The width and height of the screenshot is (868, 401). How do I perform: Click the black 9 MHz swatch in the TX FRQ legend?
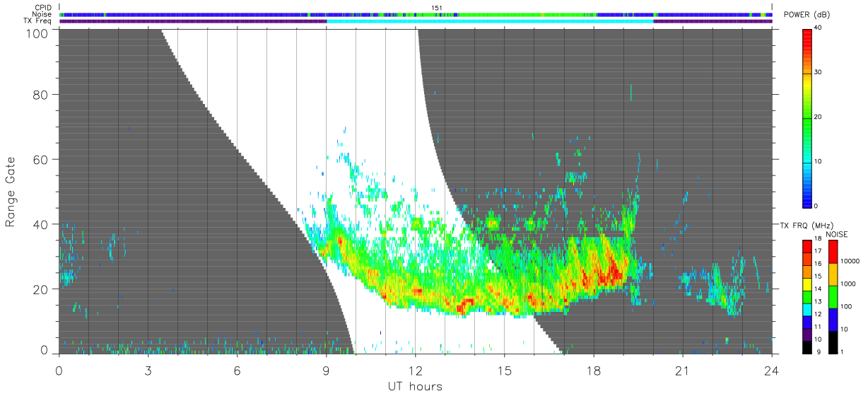(808, 347)
